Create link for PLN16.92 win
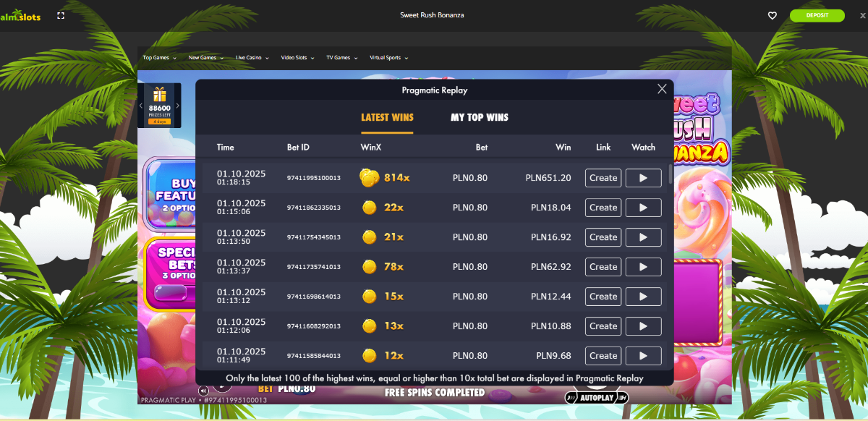The image size is (868, 421). [x=603, y=237]
